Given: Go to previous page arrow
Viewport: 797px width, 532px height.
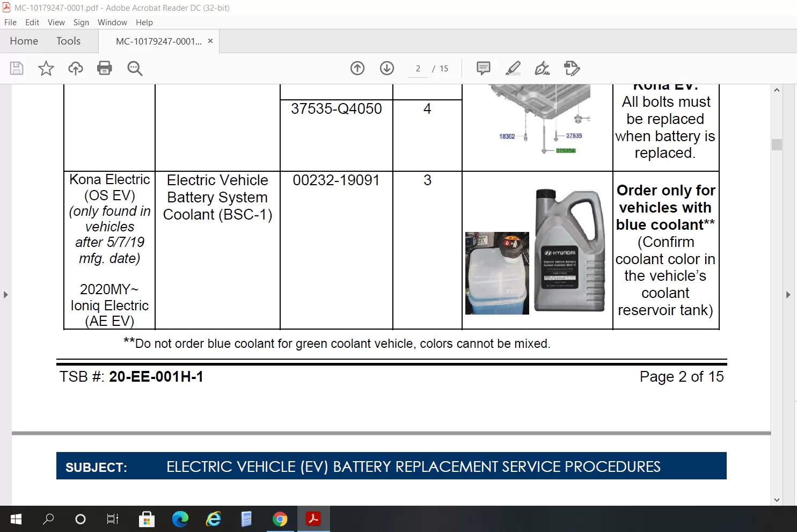Looking at the screenshot, I should (x=357, y=68).
